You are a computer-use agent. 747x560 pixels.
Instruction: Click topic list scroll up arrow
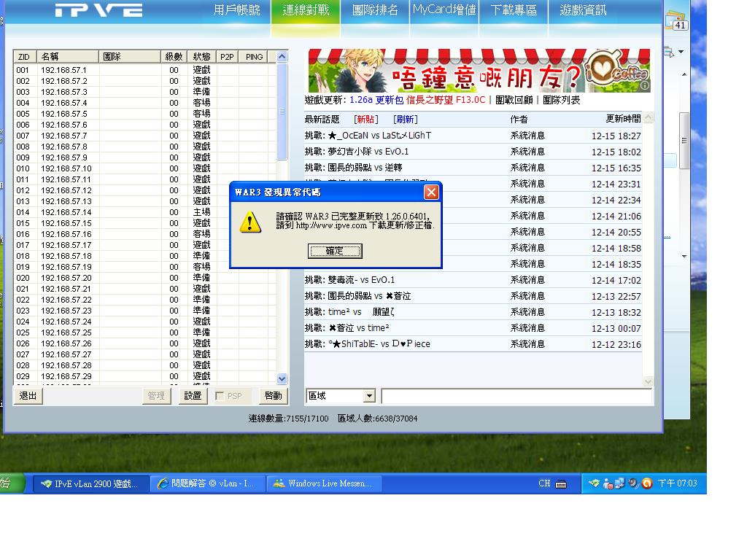click(x=648, y=117)
